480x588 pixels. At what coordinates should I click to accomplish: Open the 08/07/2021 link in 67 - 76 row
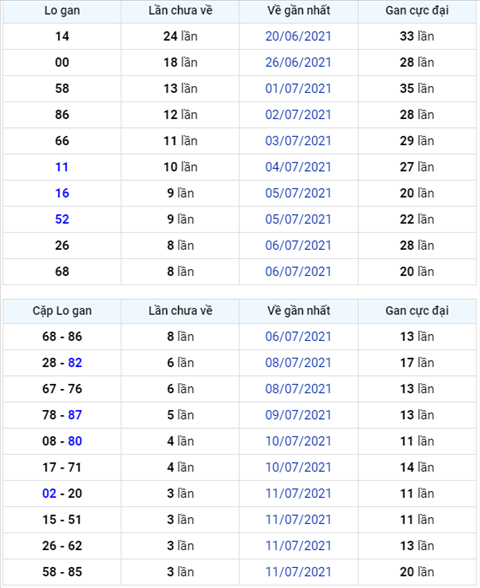coord(298,389)
